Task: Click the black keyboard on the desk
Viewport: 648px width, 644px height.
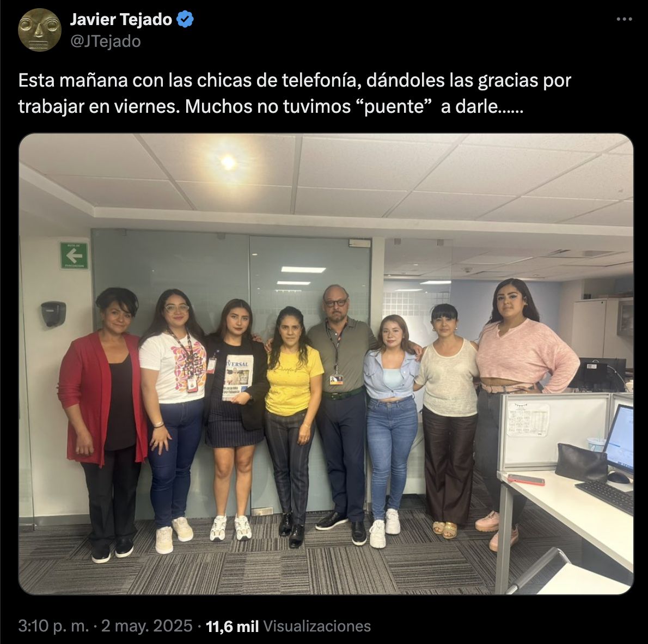Action: [604, 496]
